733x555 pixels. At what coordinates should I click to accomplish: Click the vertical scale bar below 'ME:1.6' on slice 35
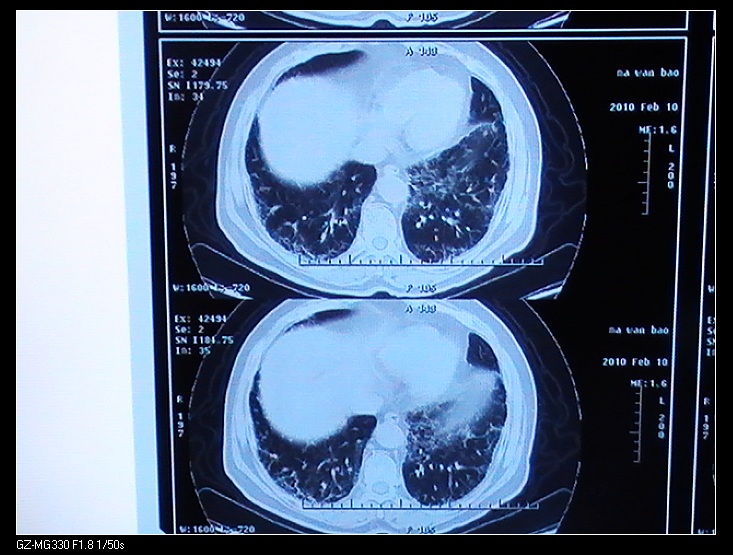tap(637, 425)
